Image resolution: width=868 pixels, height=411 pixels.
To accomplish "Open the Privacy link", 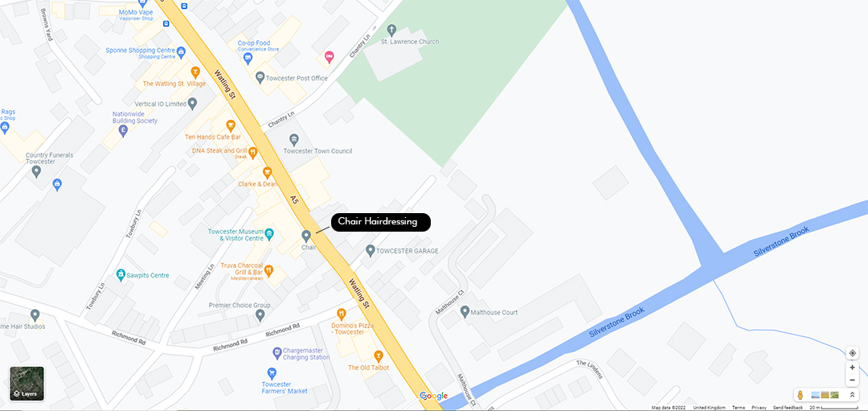I will [759, 408].
